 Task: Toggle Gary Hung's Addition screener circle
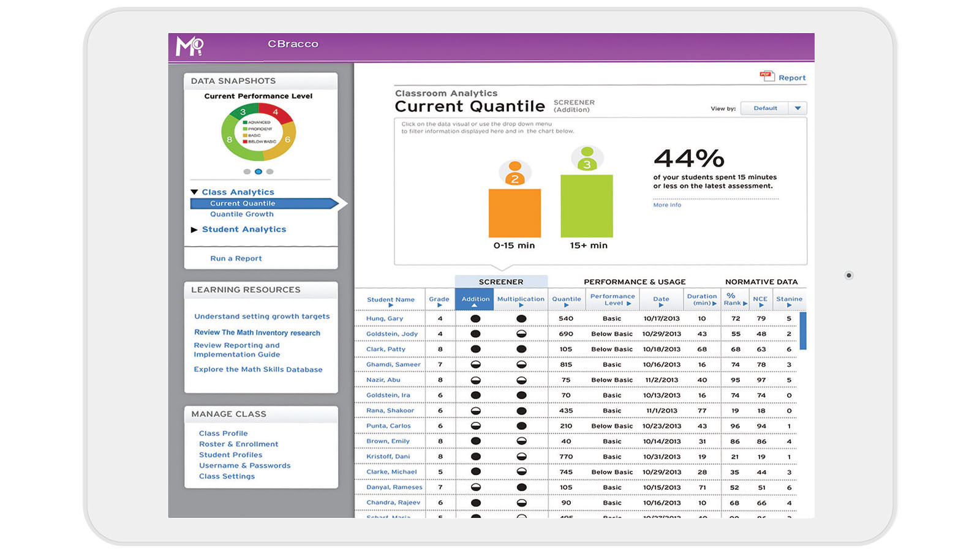click(x=475, y=318)
